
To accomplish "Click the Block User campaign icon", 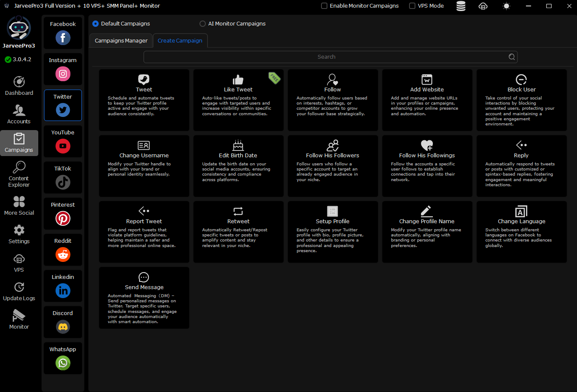I will [x=521, y=80].
